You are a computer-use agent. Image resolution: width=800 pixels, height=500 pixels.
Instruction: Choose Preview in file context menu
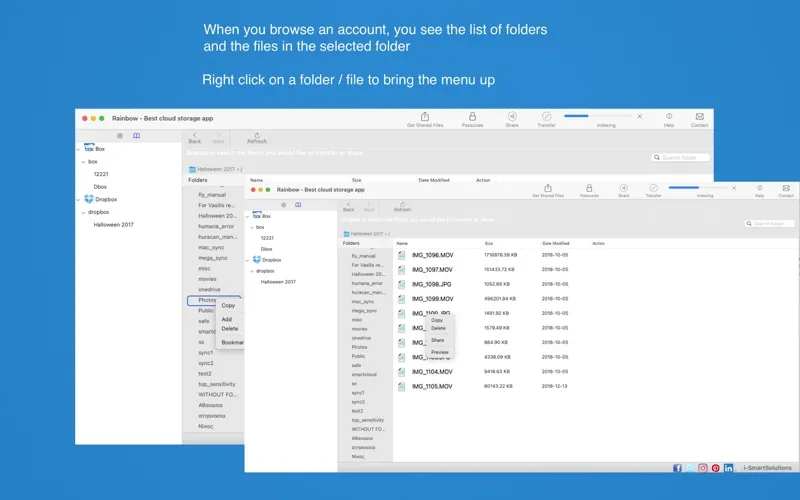(439, 352)
